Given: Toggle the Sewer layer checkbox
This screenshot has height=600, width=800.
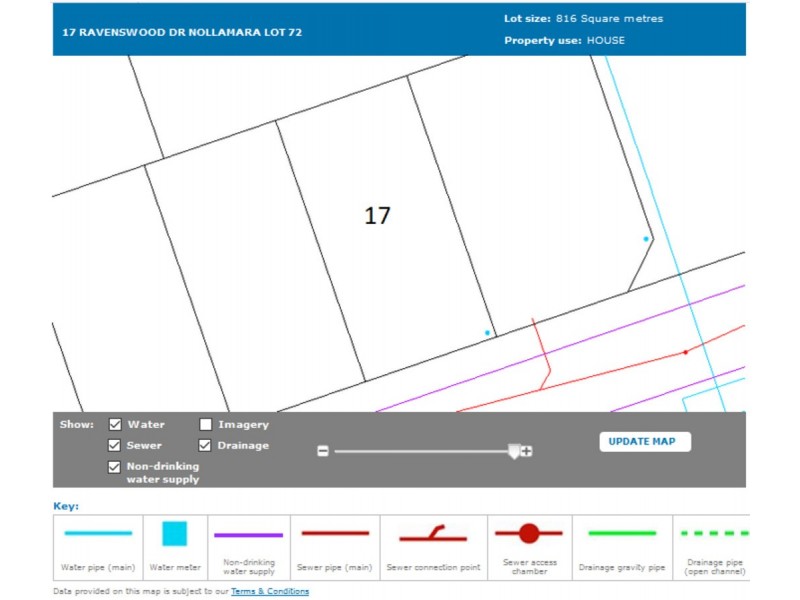Looking at the screenshot, I should (x=115, y=445).
